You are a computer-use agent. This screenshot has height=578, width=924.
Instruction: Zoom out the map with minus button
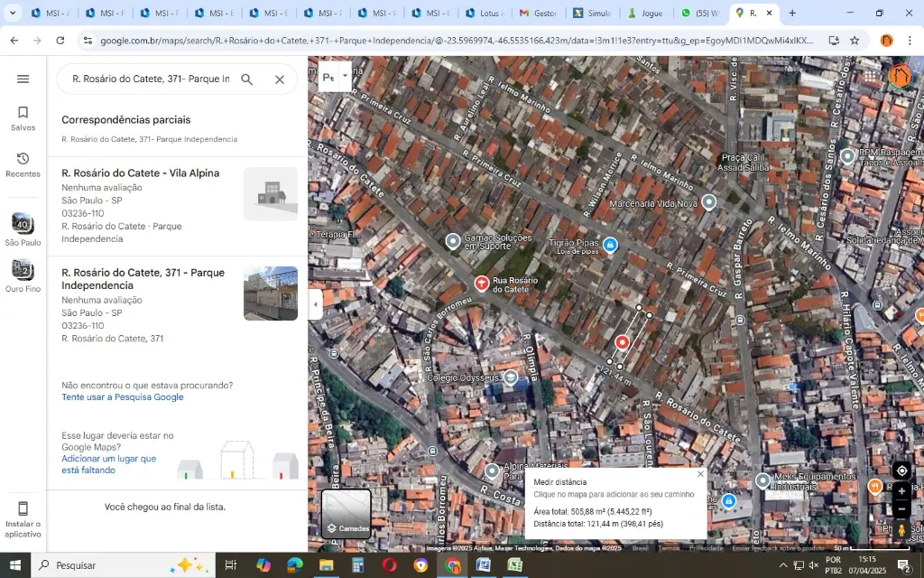tap(901, 508)
